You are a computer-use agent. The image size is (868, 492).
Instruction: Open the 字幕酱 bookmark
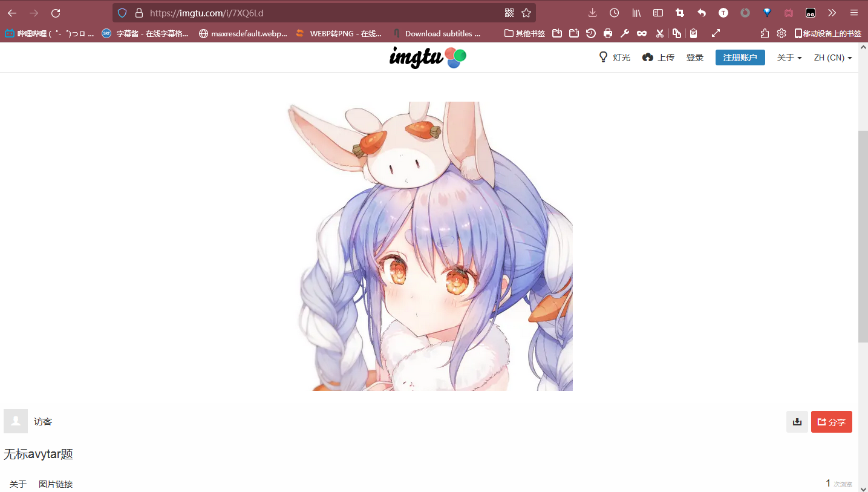[145, 34]
